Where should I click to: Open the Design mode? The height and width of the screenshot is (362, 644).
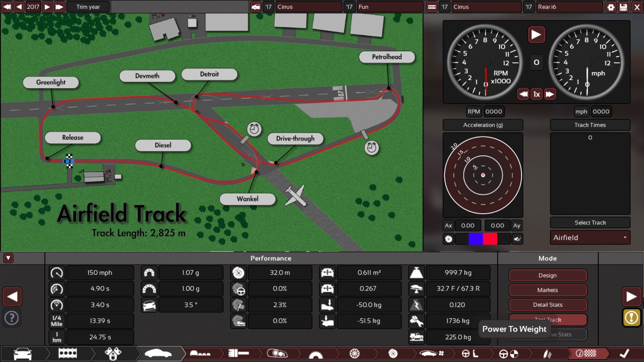pyautogui.click(x=547, y=275)
